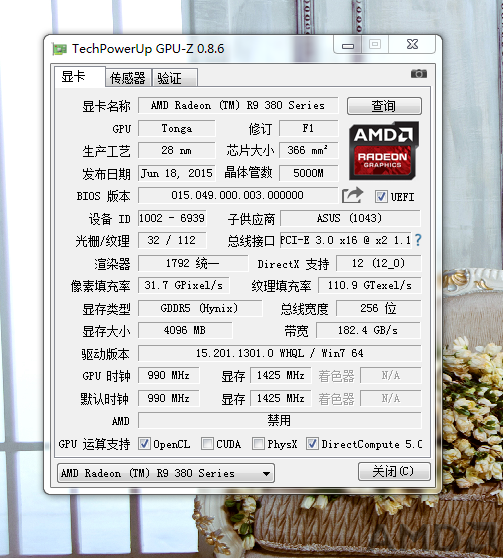Toggle the UEFI checkbox
The height and width of the screenshot is (558, 503).
[x=381, y=196]
